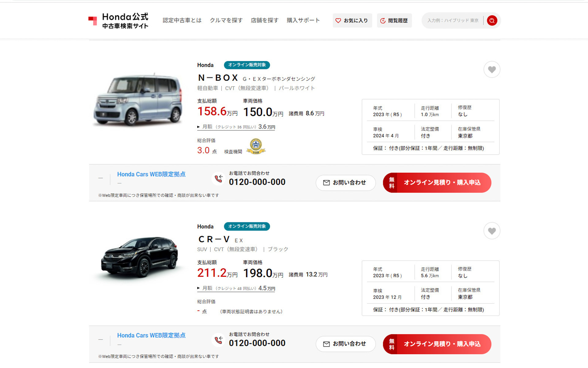Screen dimensions: 588x368
Task: Click the heart icon on お気に入り
Action: (338, 20)
